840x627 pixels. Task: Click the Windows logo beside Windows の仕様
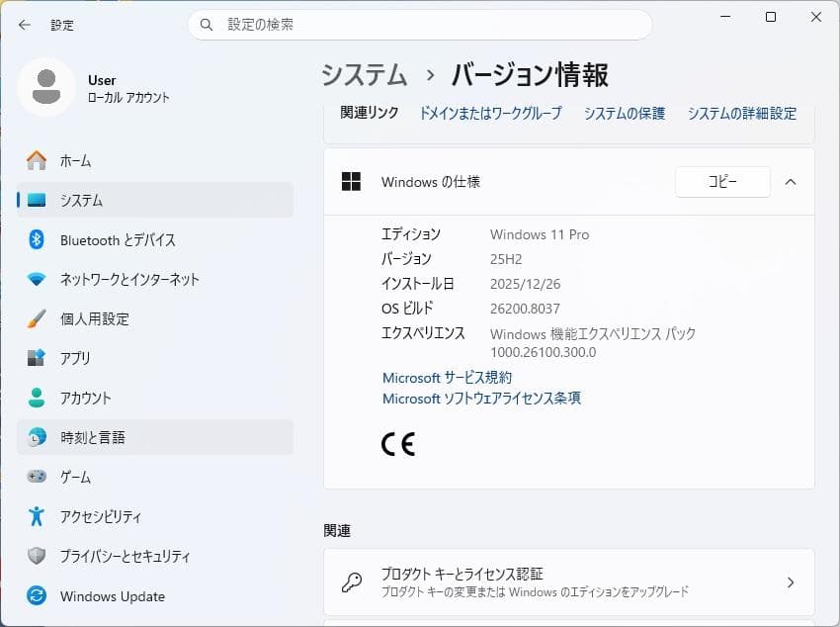351,182
